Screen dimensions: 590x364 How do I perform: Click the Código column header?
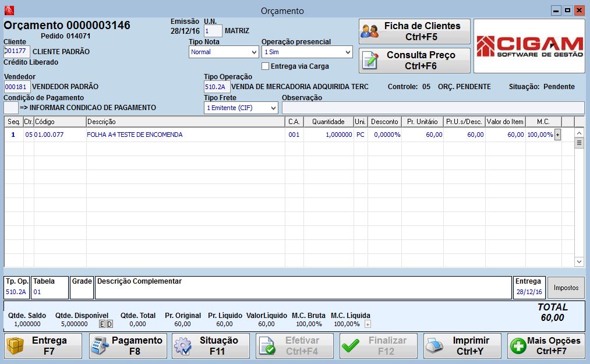[60, 122]
